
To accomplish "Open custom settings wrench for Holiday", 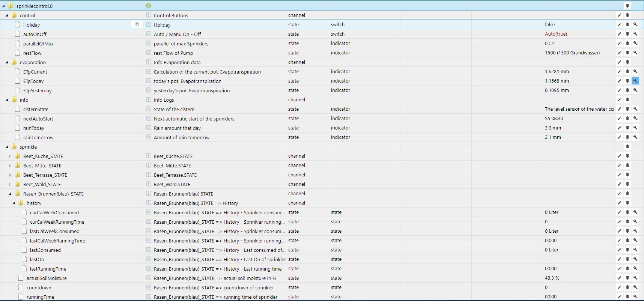I will [x=635, y=24].
